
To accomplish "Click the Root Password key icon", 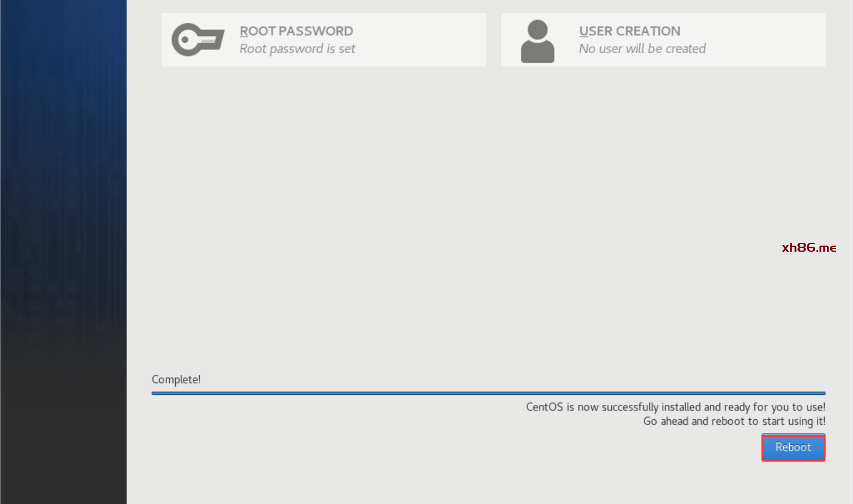I will pyautogui.click(x=197, y=40).
